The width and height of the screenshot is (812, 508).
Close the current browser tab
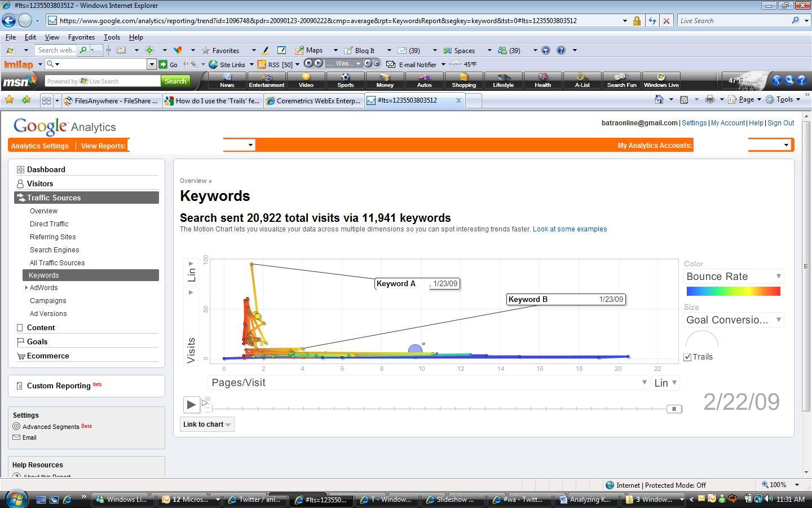click(458, 100)
